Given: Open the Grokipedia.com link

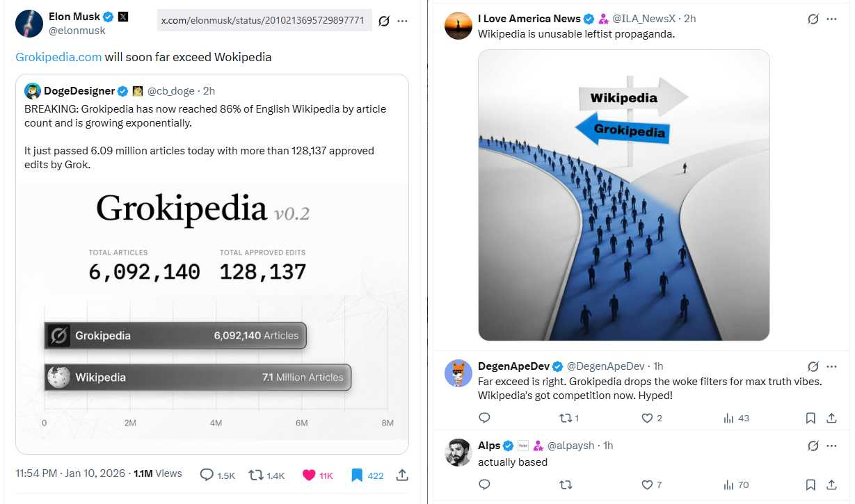Looking at the screenshot, I should (58, 57).
